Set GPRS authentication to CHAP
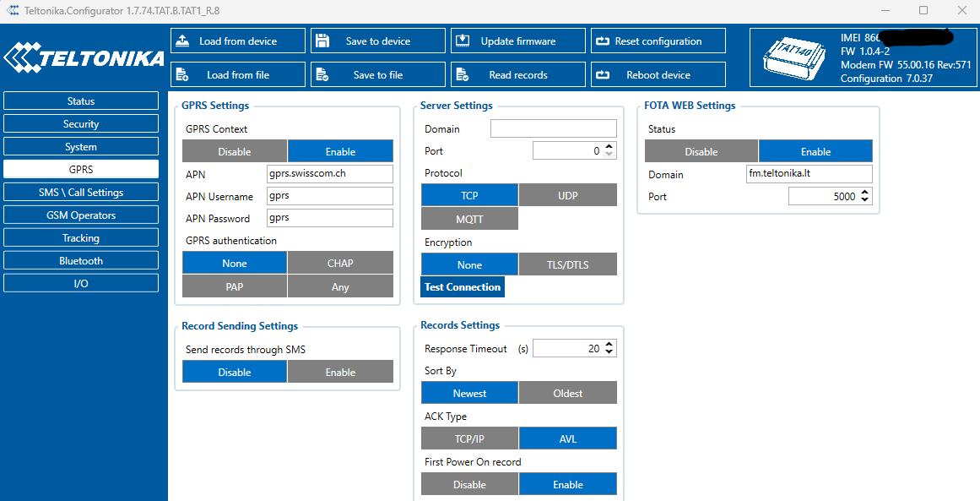Screen dimensions: 980x501 click(341, 263)
